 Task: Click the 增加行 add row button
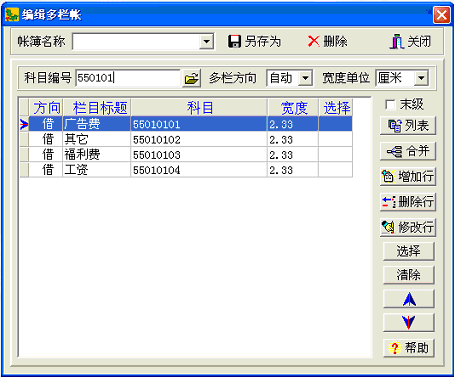408,177
